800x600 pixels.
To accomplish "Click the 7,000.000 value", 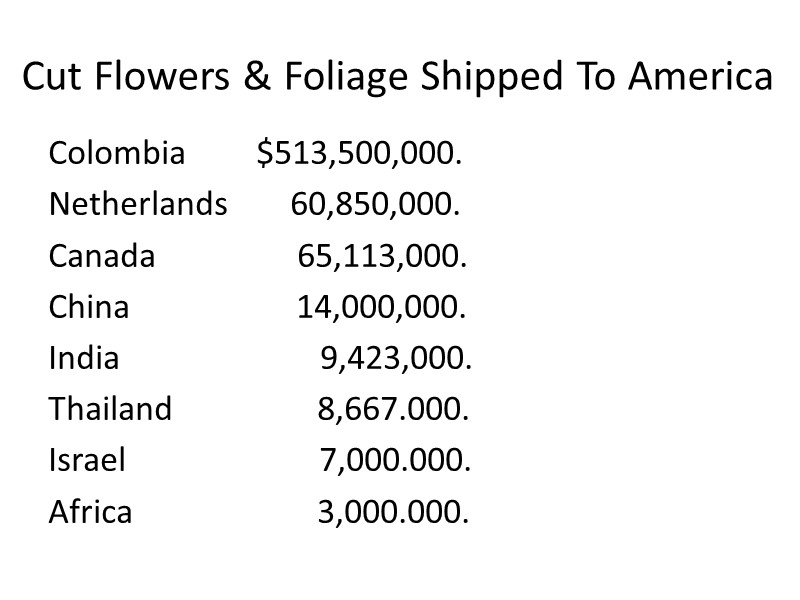I will [x=395, y=460].
